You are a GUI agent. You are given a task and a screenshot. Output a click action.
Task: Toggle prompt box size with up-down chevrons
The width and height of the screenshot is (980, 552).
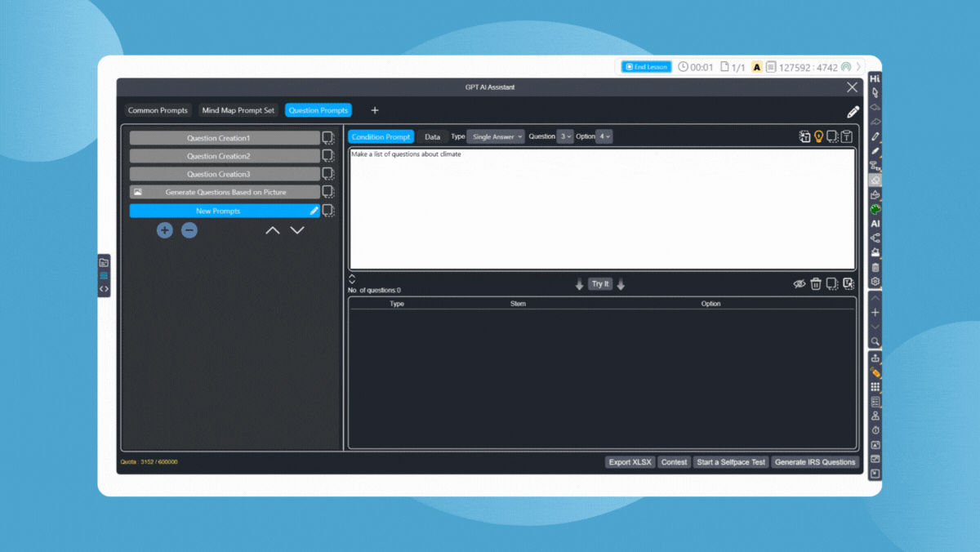click(352, 279)
